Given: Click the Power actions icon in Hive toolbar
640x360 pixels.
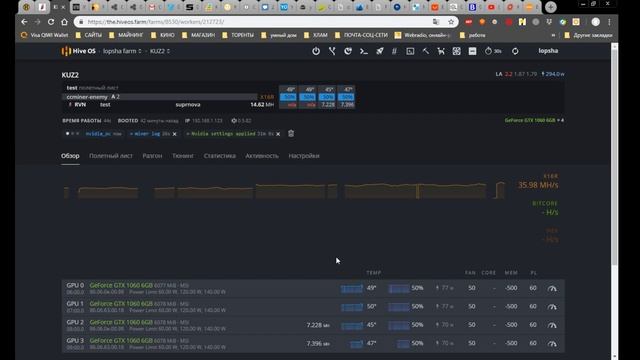Looking at the screenshot, I should [316, 51].
